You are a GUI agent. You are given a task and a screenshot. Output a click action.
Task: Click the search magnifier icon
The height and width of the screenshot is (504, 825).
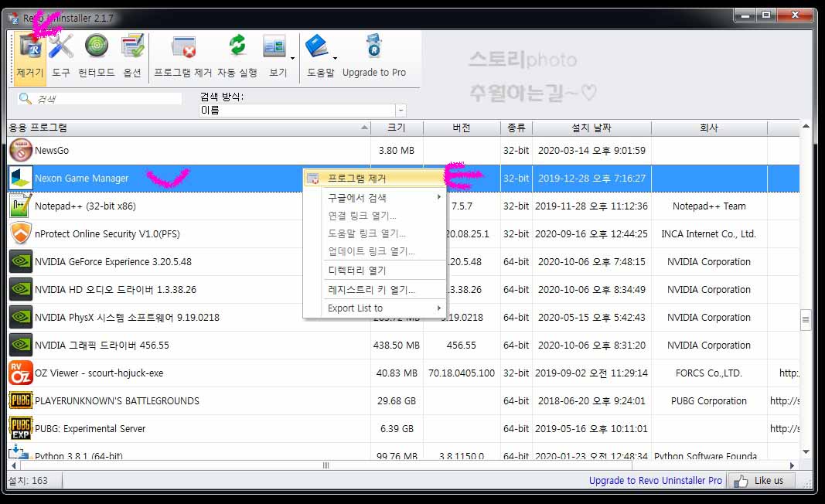tap(25, 98)
